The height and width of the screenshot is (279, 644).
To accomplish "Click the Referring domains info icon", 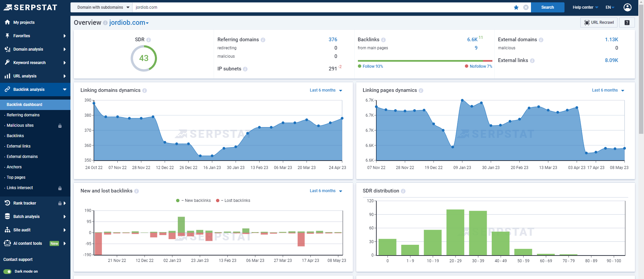I will 263,40.
